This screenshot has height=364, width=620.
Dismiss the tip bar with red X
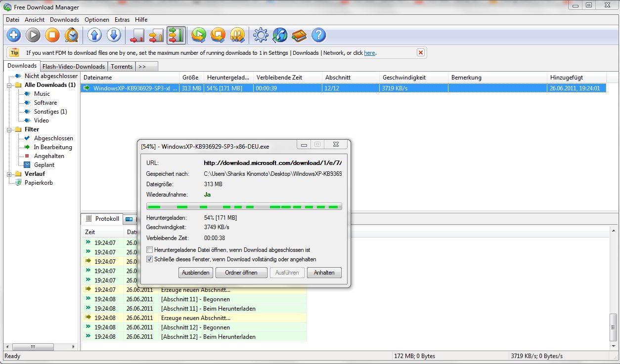[420, 52]
